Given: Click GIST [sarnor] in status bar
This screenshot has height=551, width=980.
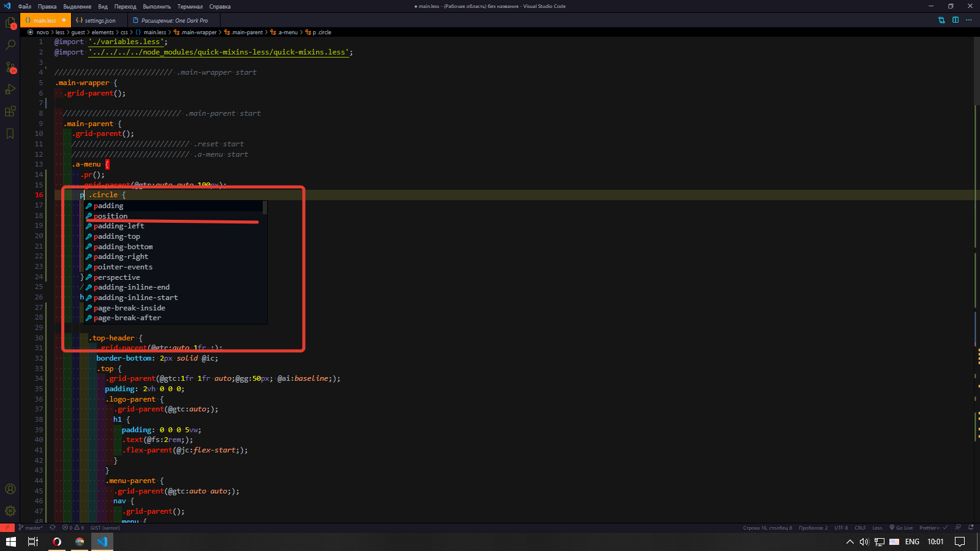Looking at the screenshot, I should 105,527.
